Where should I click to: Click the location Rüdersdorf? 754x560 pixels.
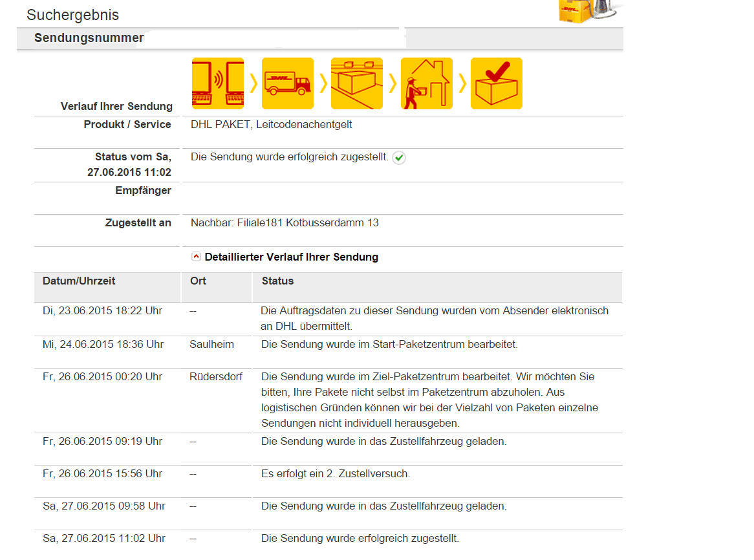(x=216, y=376)
